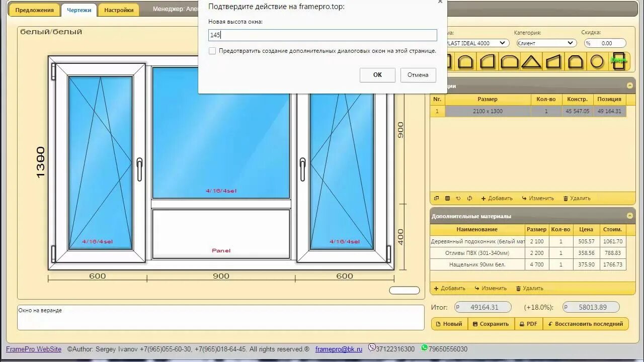Image resolution: width=644 pixels, height=362 pixels.
Task: Click the Позиция column header
Action: [609, 100]
